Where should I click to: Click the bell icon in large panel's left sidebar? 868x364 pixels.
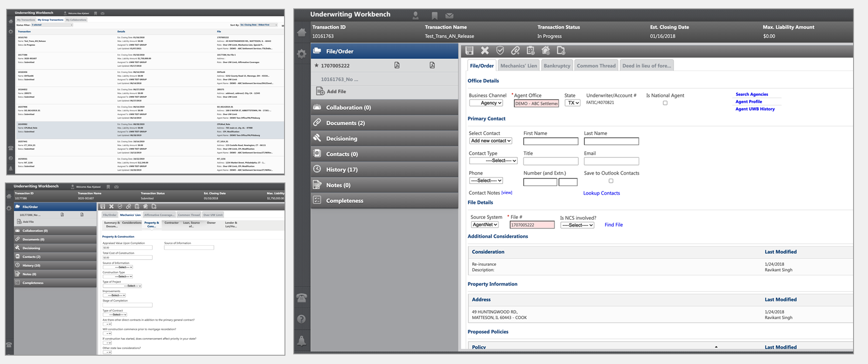coord(302,341)
